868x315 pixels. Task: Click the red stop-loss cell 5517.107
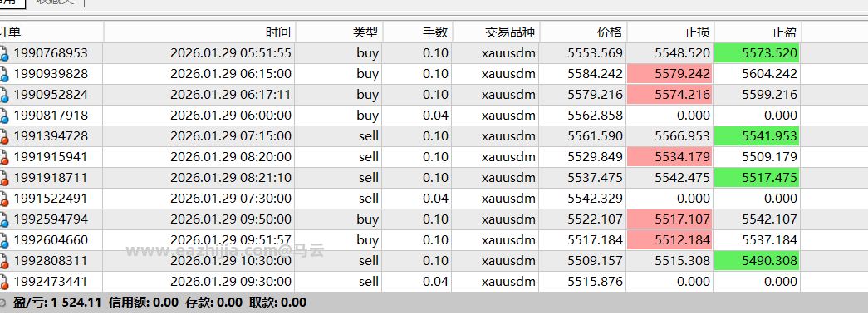point(669,219)
